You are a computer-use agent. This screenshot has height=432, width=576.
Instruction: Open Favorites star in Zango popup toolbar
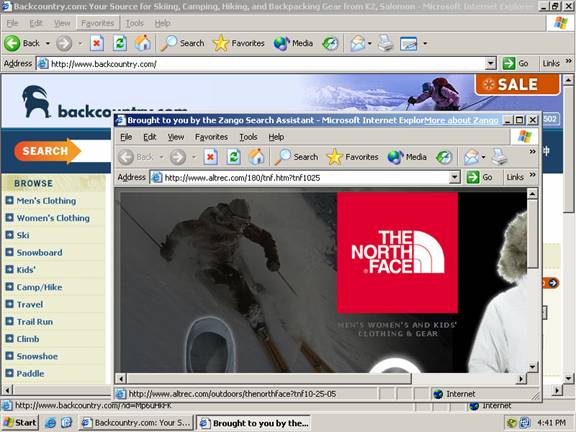352,157
